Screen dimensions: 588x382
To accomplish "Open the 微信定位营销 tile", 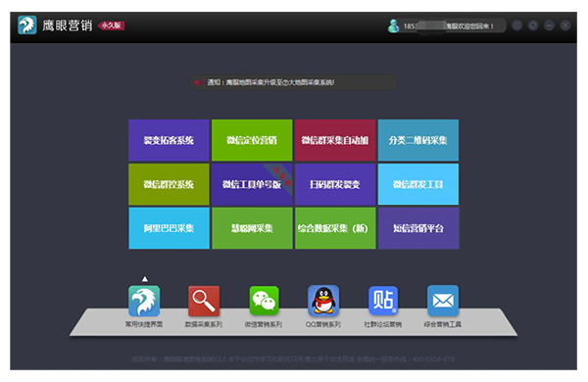I will tap(252, 140).
